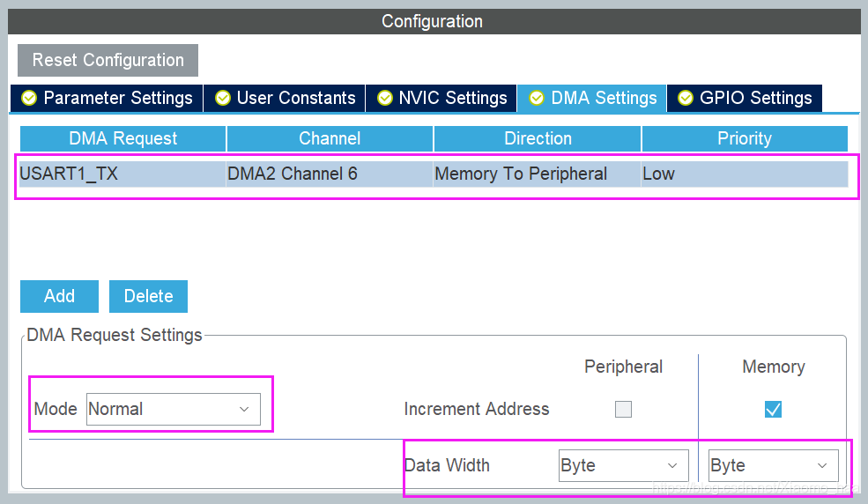Go to the NVIC Settings tab
This screenshot has width=868, height=504.
441,98
